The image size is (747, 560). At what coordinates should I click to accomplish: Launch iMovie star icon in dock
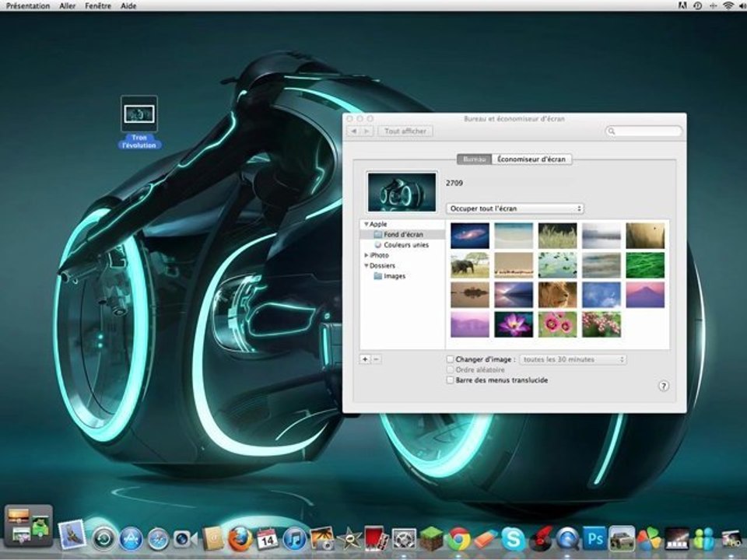(x=349, y=538)
